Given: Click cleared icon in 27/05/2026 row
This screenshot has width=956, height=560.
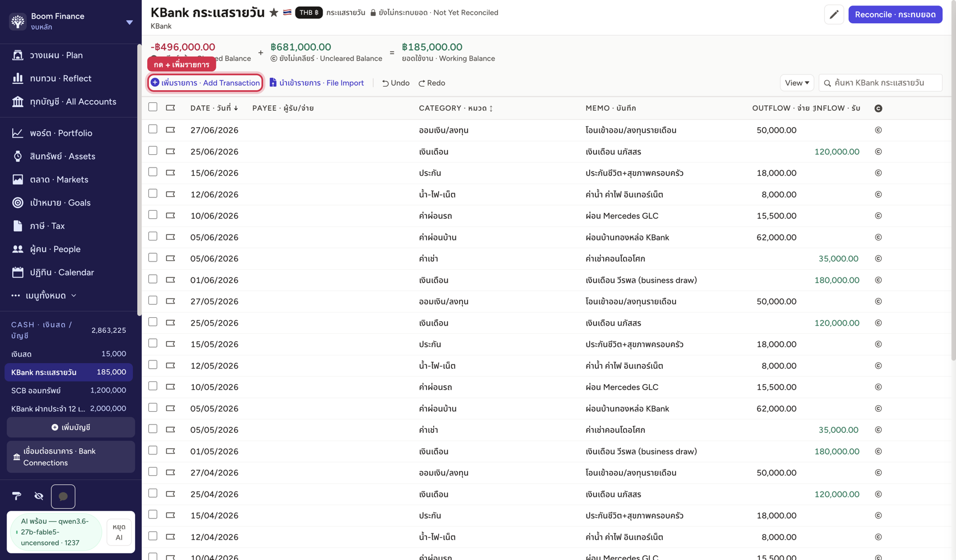Looking at the screenshot, I should coord(878,301).
